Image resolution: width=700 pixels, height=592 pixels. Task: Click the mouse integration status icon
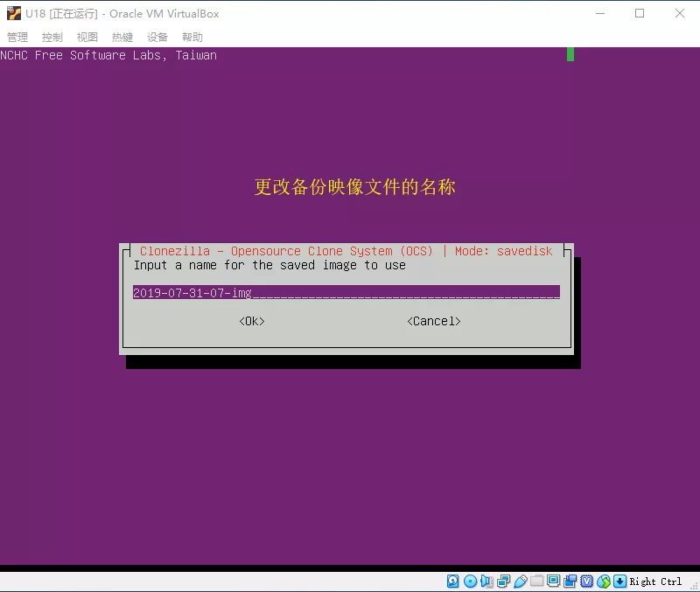click(x=604, y=582)
